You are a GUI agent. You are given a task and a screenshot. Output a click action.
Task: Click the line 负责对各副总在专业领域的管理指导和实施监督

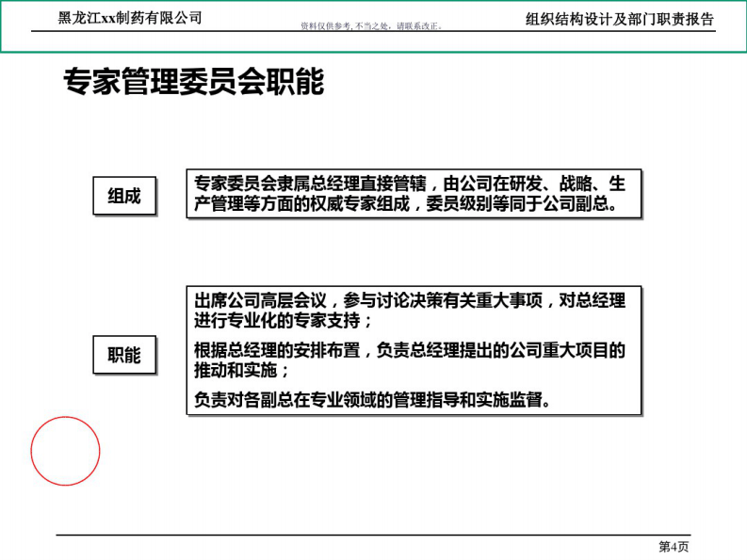tap(372, 399)
